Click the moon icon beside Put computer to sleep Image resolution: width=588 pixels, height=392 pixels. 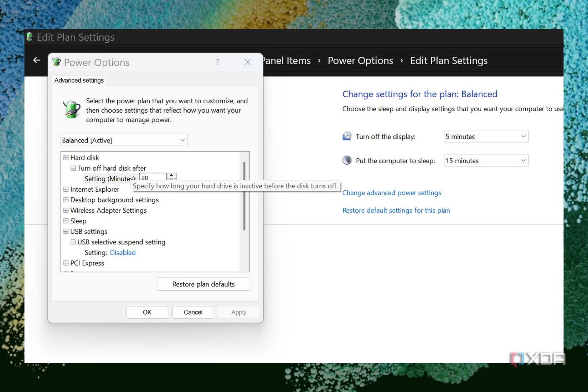(x=347, y=160)
